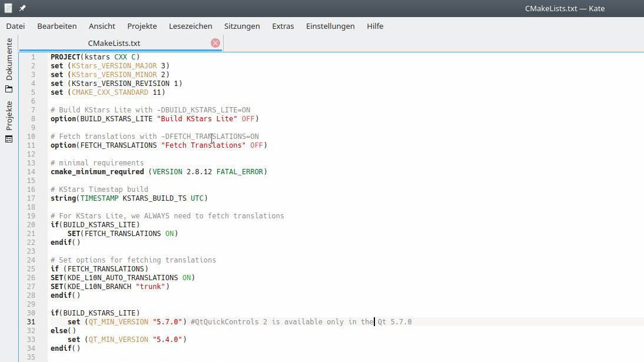Open the Lesezeichen menu
Image resolution: width=644 pixels, height=362 pixels.
coord(190,26)
